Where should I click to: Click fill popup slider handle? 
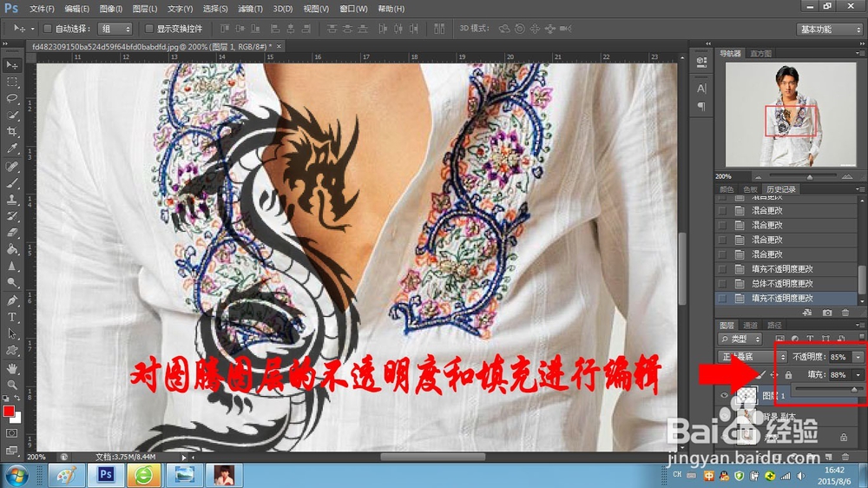(x=854, y=391)
